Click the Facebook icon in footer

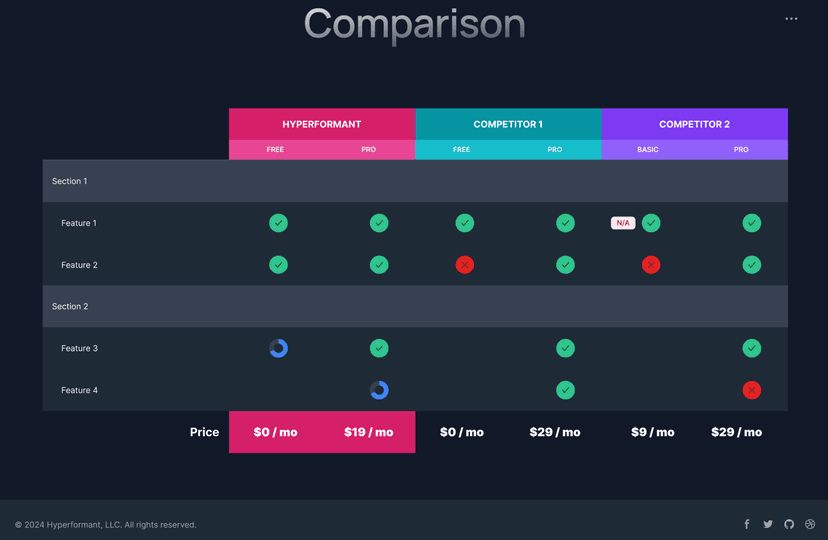click(747, 524)
